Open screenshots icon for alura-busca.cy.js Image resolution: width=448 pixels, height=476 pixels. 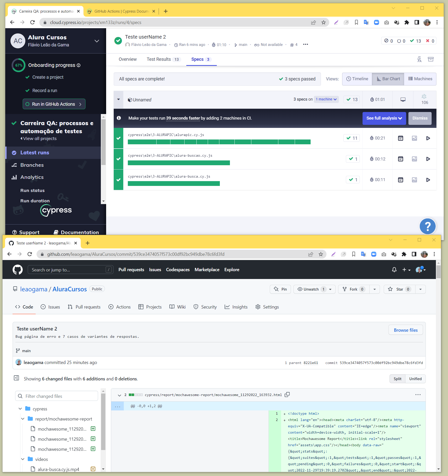pos(414,180)
